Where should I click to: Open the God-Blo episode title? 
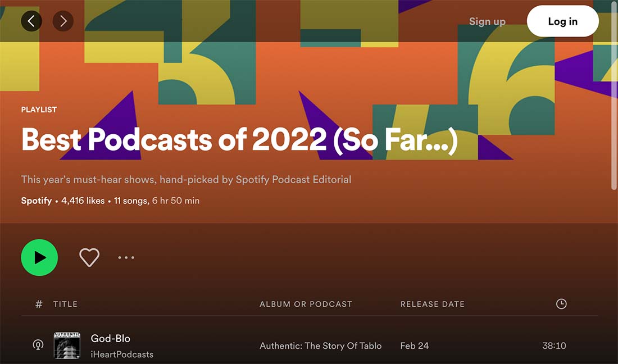[110, 338]
